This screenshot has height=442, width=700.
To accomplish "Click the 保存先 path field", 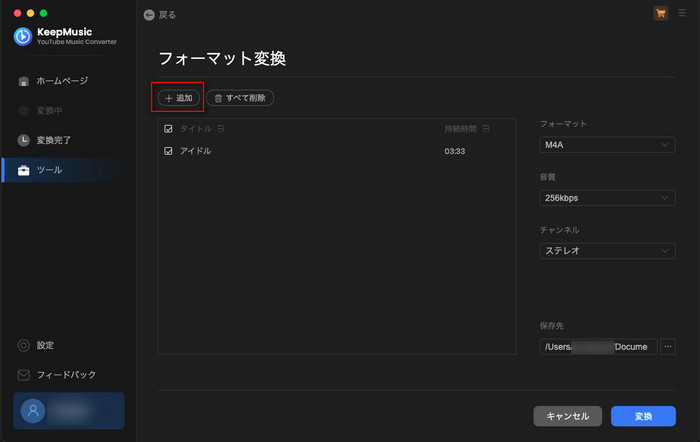I will tap(598, 347).
